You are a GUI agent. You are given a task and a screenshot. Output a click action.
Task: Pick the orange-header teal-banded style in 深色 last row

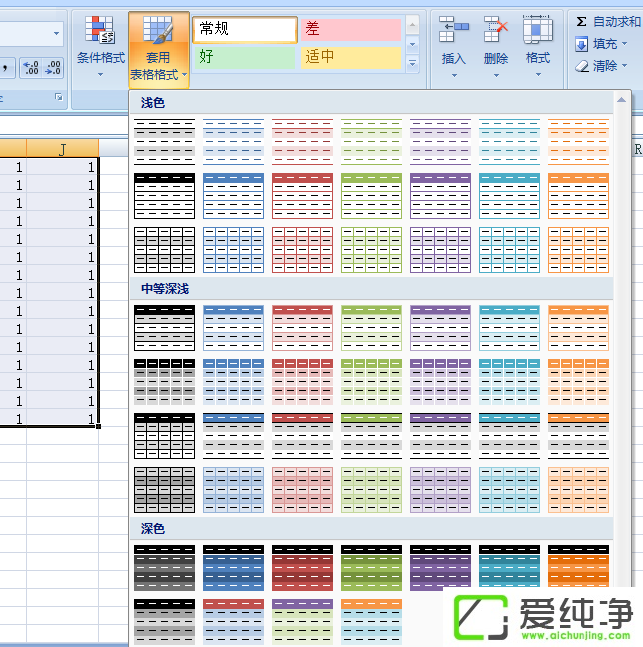[371, 621]
